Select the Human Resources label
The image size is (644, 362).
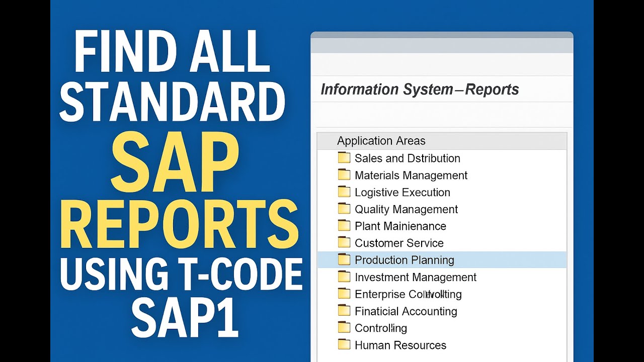(x=400, y=345)
